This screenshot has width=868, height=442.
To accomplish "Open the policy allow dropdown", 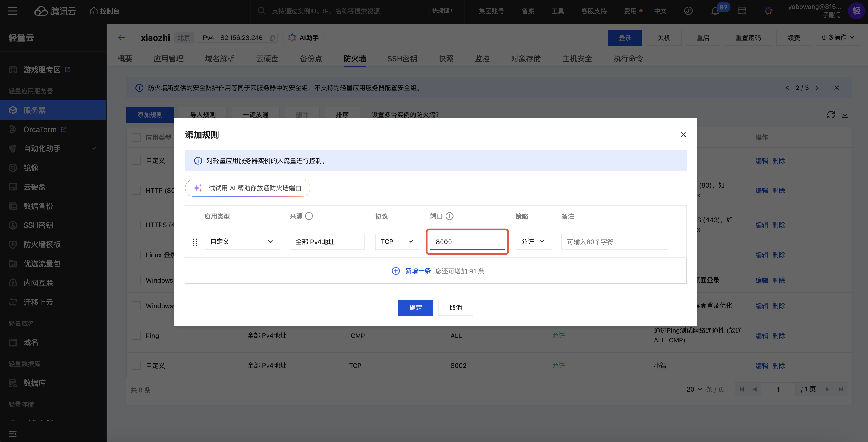I will click(x=533, y=242).
